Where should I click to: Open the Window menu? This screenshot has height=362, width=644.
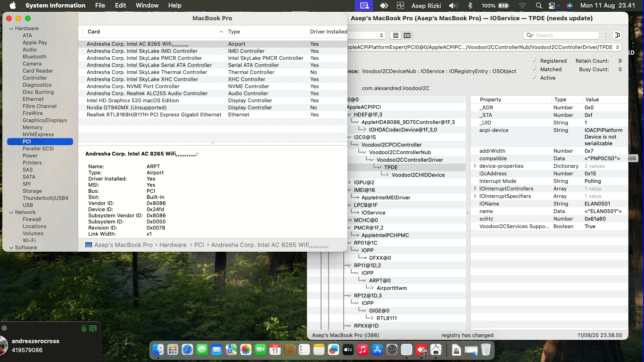147,6
